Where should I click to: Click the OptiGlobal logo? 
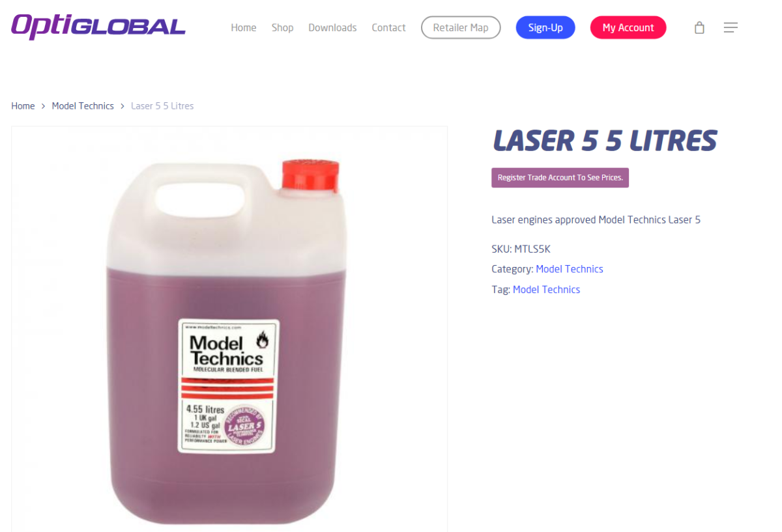[98, 27]
